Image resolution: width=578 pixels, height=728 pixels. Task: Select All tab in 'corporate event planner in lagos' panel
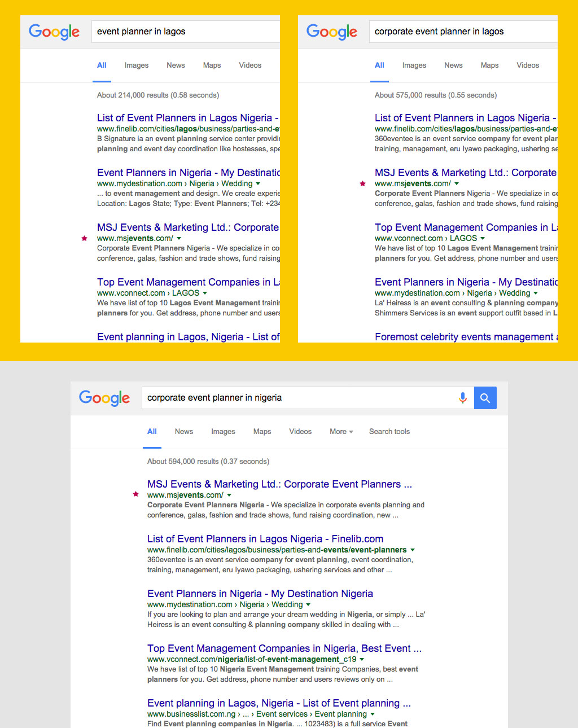click(x=379, y=65)
